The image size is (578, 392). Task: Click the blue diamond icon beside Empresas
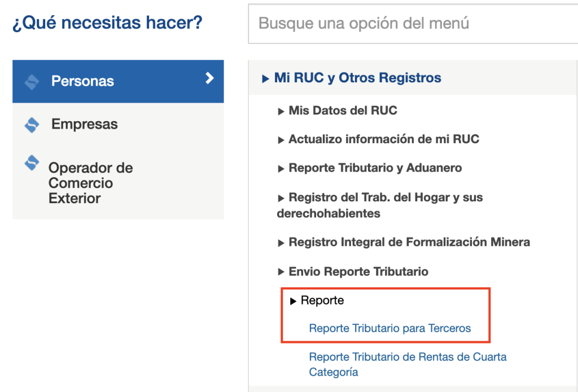(x=32, y=125)
